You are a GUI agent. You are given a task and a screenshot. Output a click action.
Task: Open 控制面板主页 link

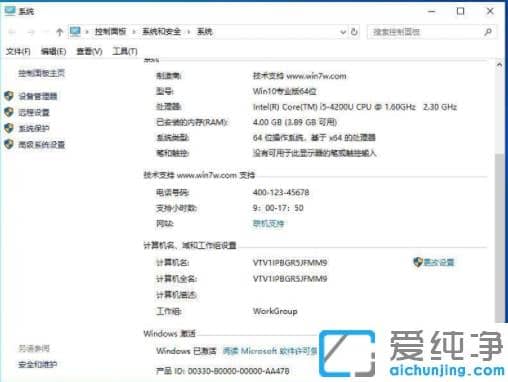pos(41,73)
